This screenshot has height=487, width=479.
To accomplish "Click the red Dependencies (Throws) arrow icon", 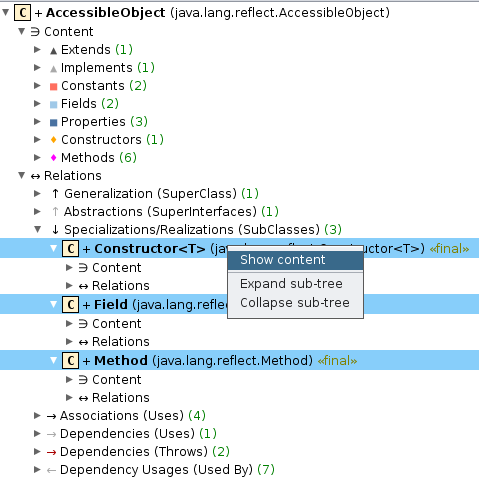I will [51, 452].
